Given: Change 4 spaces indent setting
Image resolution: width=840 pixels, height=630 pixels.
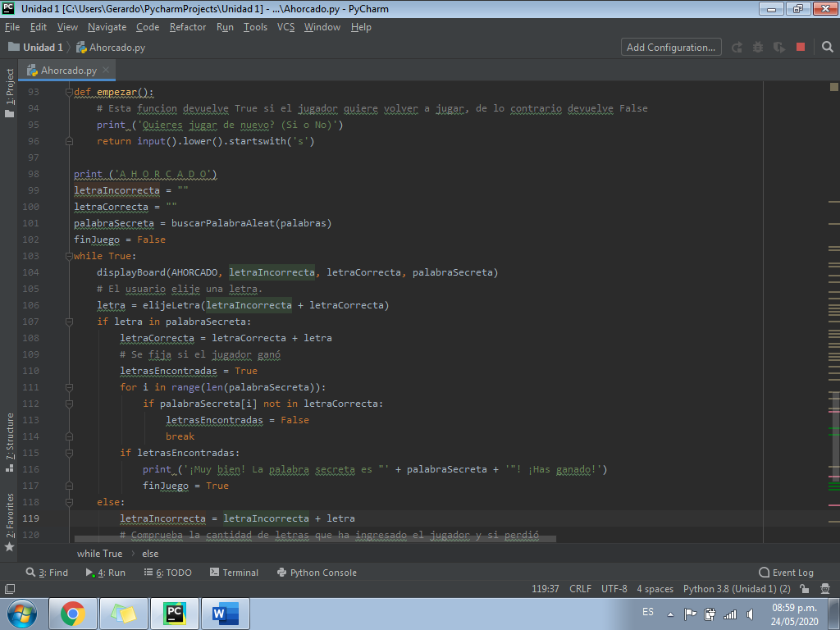Looking at the screenshot, I should (655, 589).
